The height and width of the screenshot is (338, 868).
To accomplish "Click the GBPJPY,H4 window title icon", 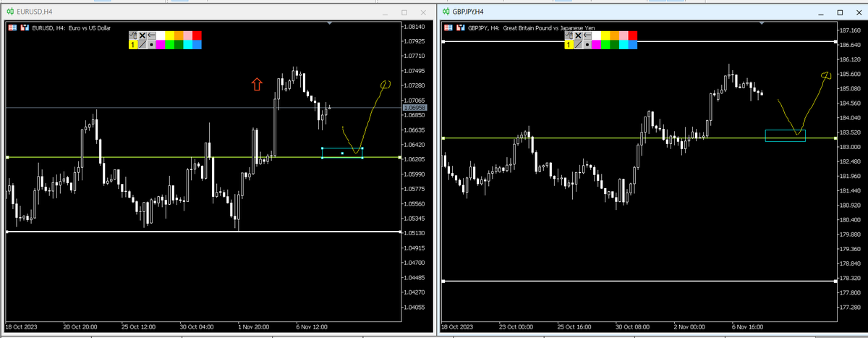I will coord(446,12).
